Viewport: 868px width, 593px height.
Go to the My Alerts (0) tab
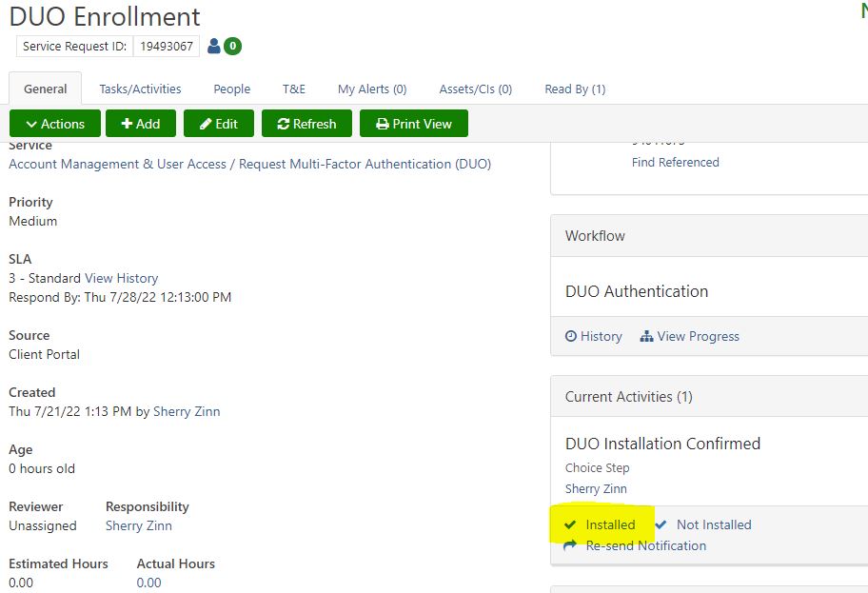pyautogui.click(x=372, y=89)
